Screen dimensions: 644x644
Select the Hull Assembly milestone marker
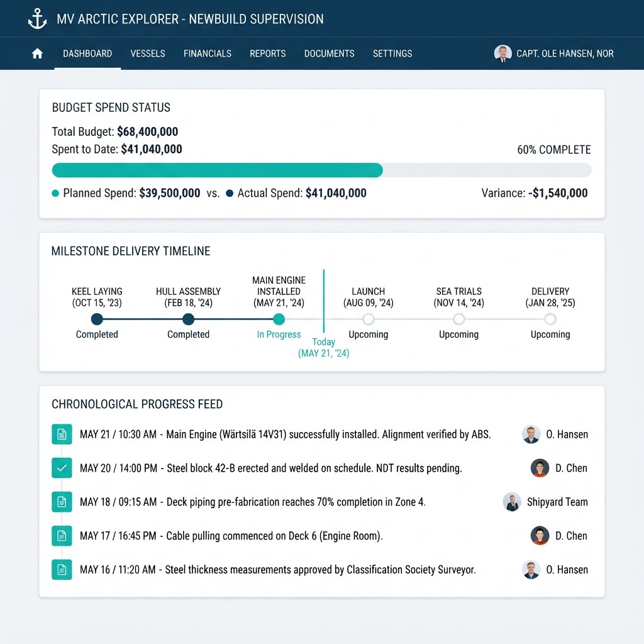[188, 319]
